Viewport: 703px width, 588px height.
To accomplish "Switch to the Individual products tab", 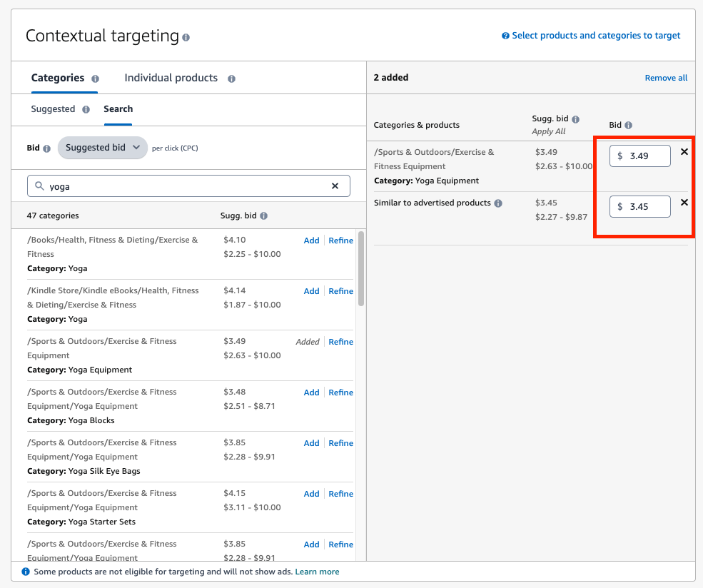I will point(171,78).
